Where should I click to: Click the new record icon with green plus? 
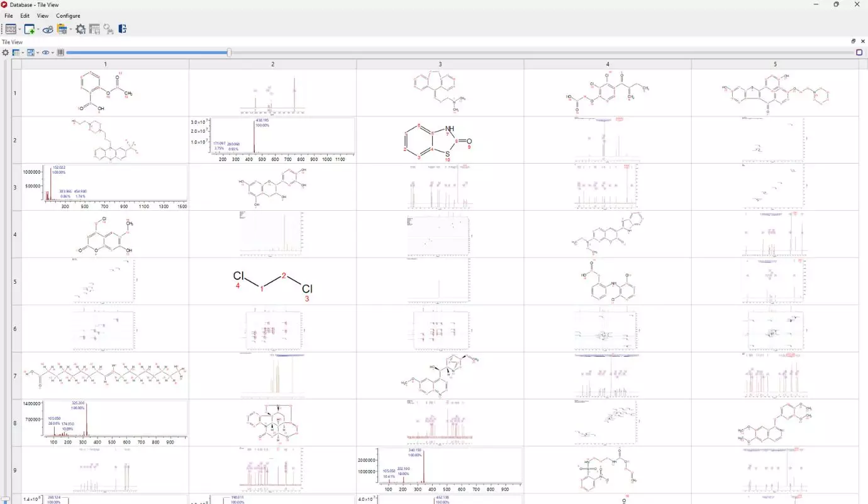[29, 29]
